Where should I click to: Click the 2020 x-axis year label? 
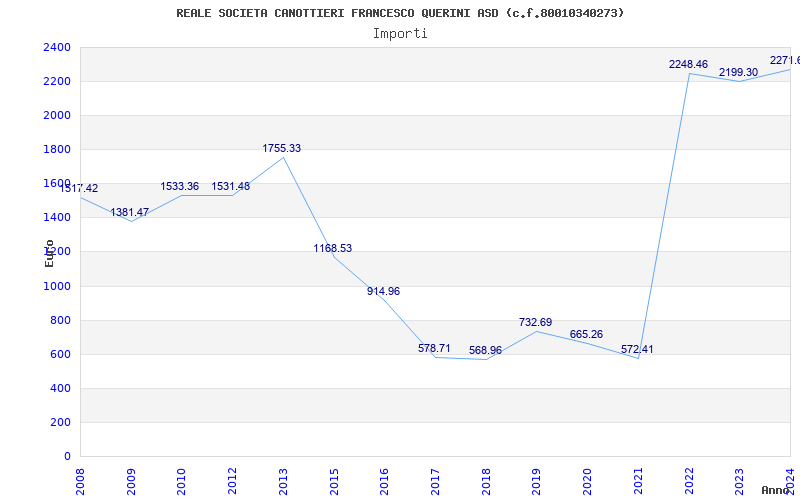587,481
